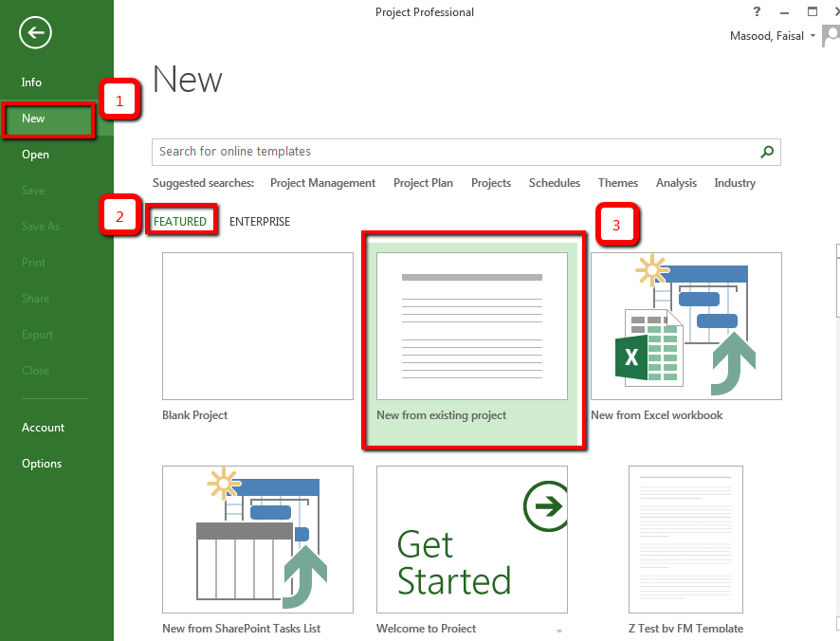The width and height of the screenshot is (840, 641).
Task: Go to the Open page
Action: (x=35, y=155)
